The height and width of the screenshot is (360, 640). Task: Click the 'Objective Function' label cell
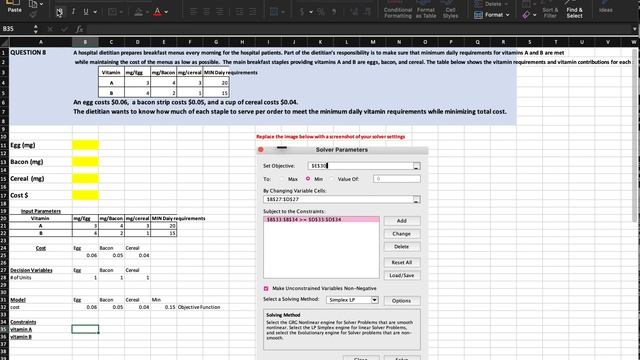[x=199, y=307]
